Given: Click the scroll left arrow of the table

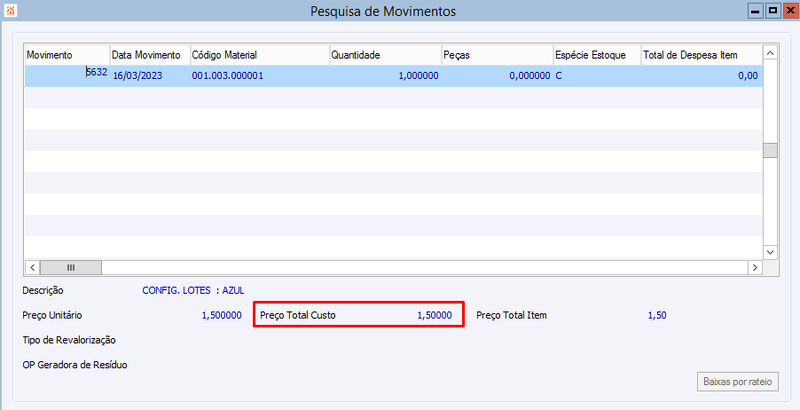Looking at the screenshot, I should pos(32,267).
